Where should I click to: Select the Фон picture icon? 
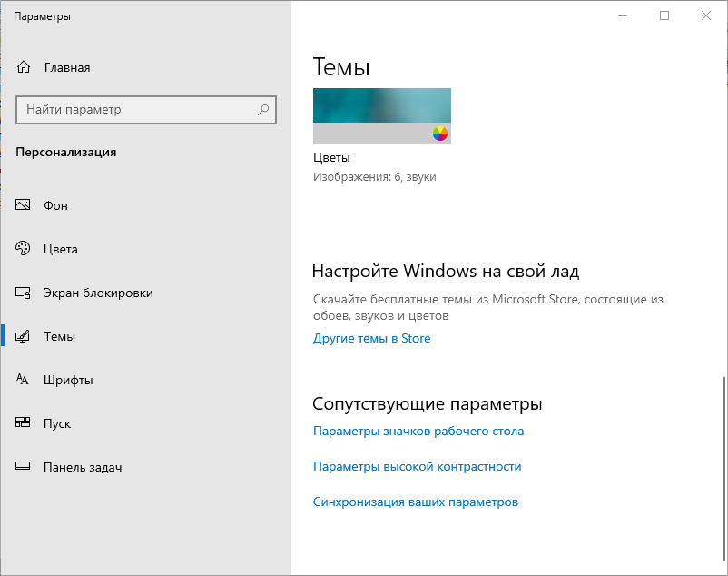23,204
